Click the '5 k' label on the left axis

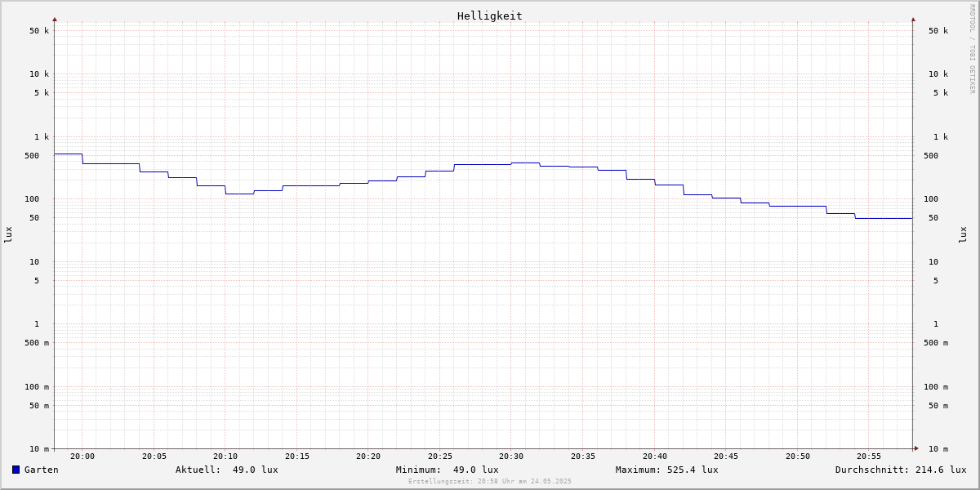click(x=42, y=93)
